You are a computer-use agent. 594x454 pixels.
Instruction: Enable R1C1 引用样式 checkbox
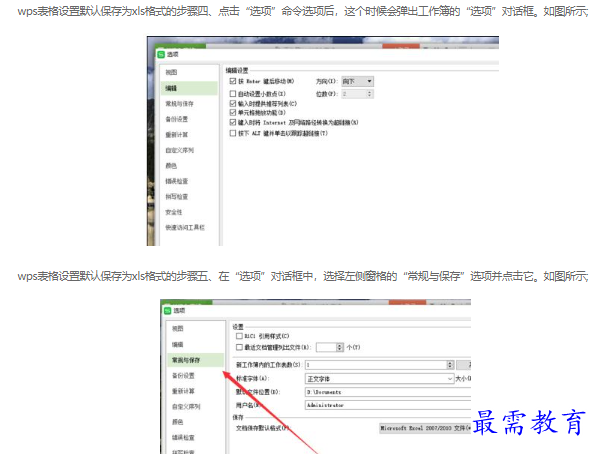[x=239, y=336]
